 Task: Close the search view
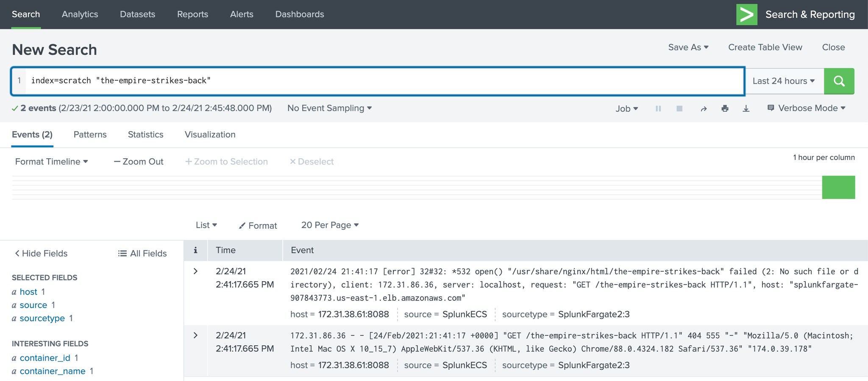pyautogui.click(x=833, y=48)
